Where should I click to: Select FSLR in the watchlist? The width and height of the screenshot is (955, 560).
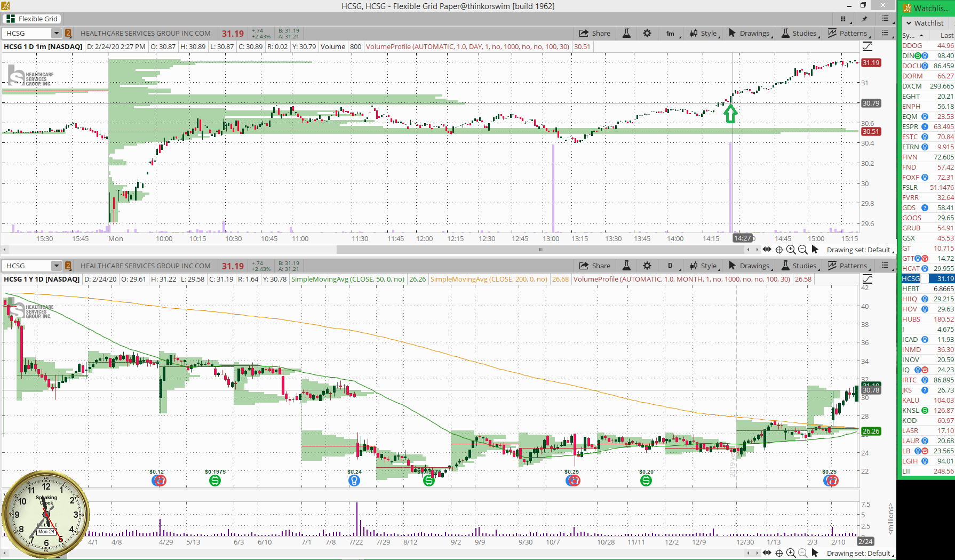click(x=927, y=187)
